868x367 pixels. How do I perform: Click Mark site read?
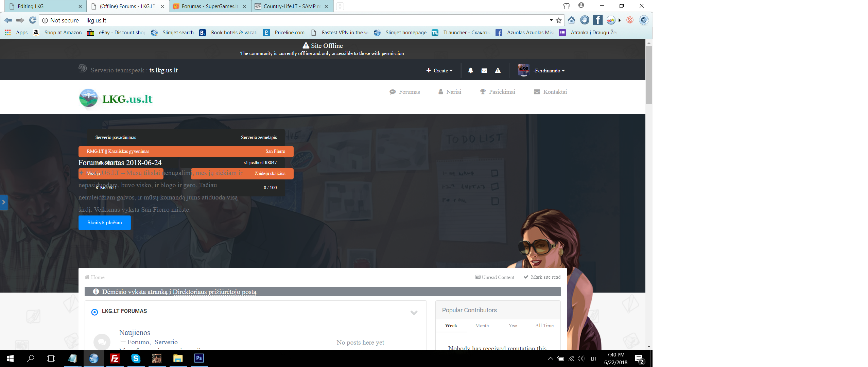[542, 277]
